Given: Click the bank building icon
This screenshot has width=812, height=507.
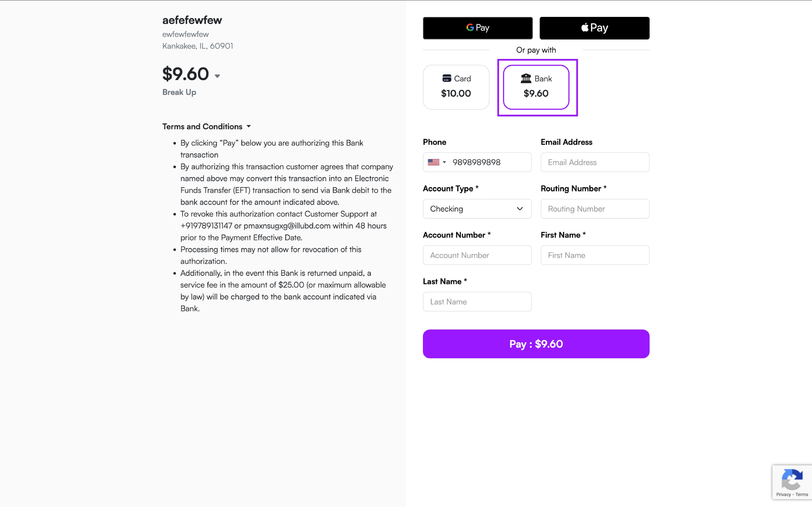Looking at the screenshot, I should (x=526, y=78).
